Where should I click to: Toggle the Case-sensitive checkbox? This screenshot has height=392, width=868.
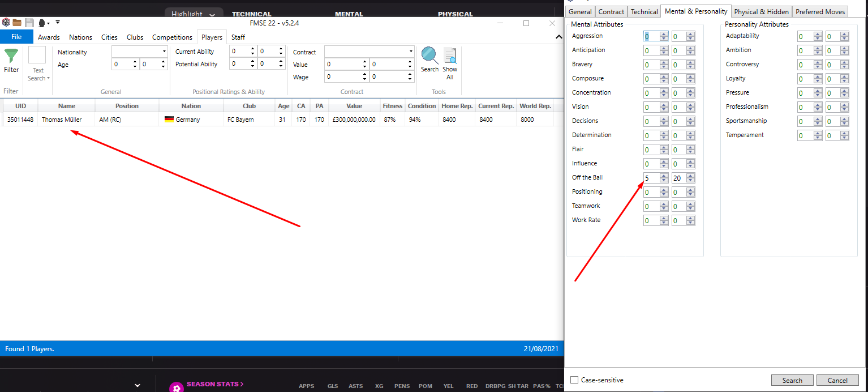coord(575,380)
